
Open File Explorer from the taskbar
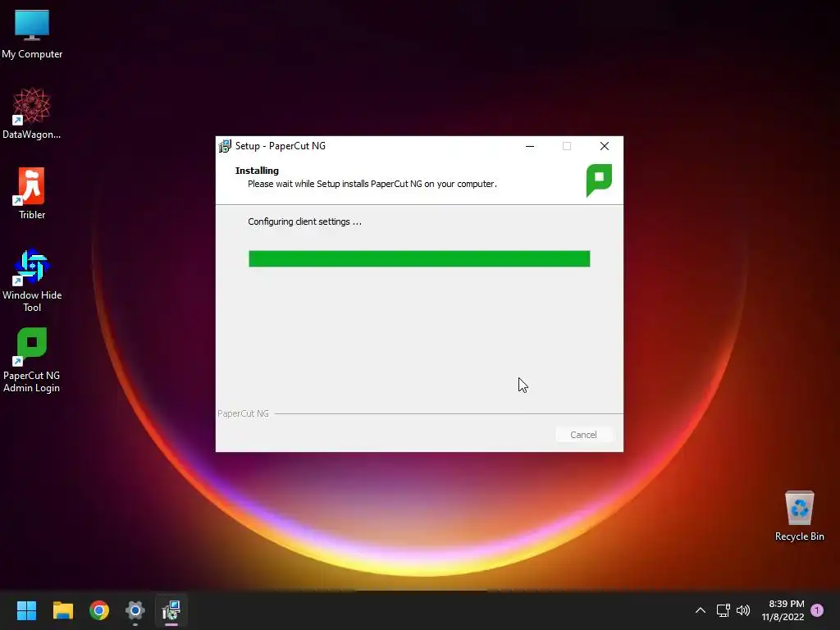[x=62, y=610]
